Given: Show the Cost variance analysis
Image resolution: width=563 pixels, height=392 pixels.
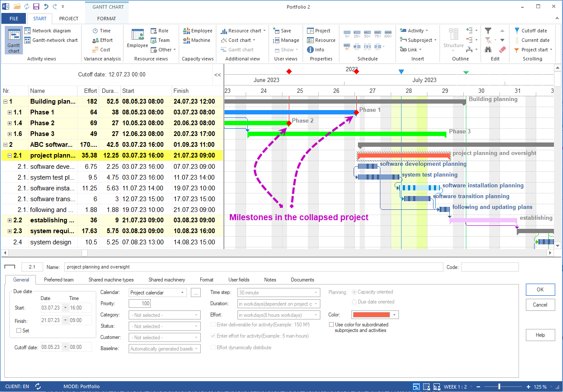Looking at the screenshot, I should 101,50.
